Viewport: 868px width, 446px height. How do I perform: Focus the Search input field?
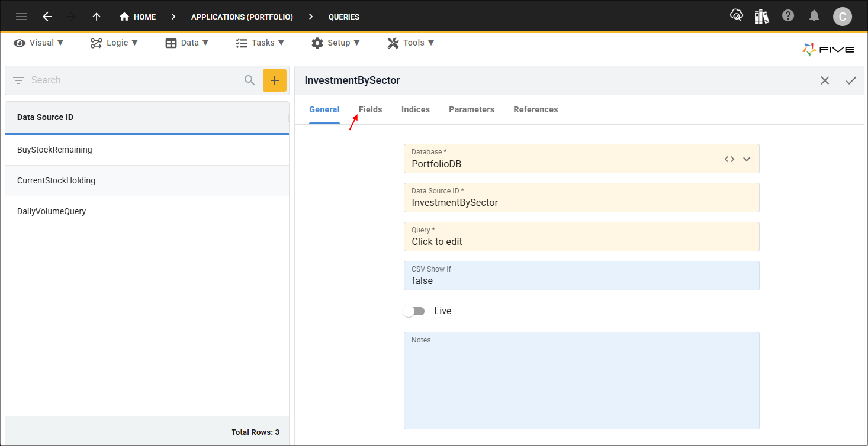[x=135, y=80]
